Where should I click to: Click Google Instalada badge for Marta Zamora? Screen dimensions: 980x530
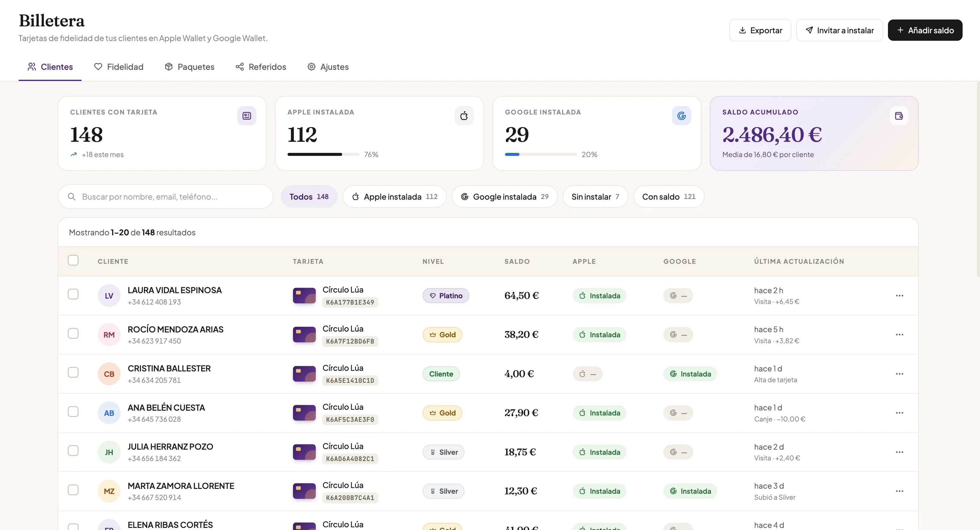(x=690, y=491)
